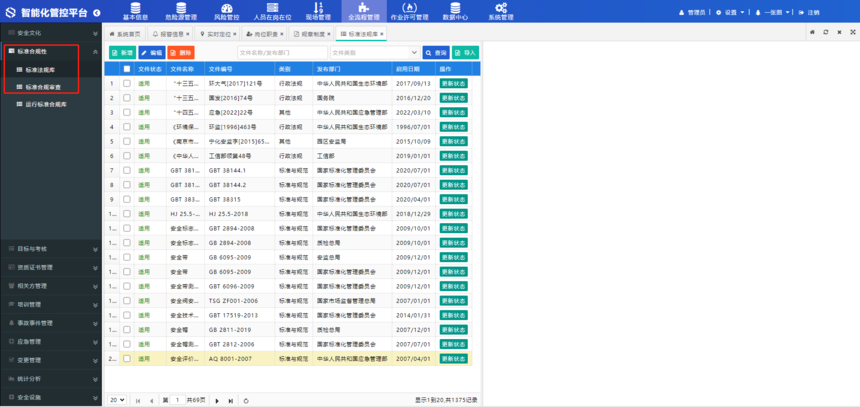This screenshot has width=860, height=407.
Task: Click the 文件名称/发布部门 search field
Action: 281,52
